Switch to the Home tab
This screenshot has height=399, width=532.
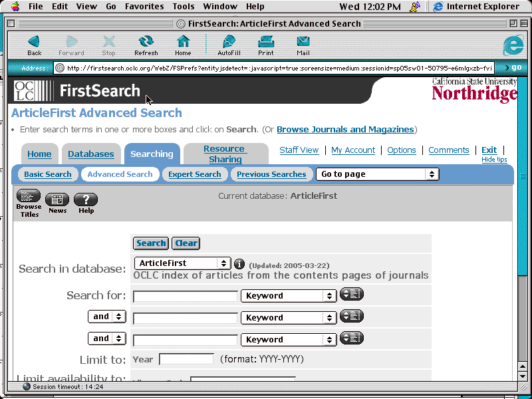[x=39, y=154]
